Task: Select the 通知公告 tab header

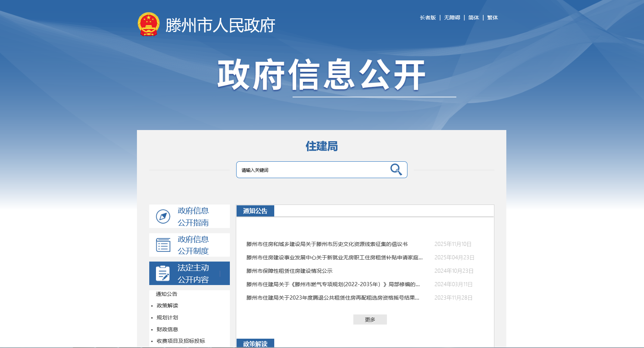Action: coord(255,211)
